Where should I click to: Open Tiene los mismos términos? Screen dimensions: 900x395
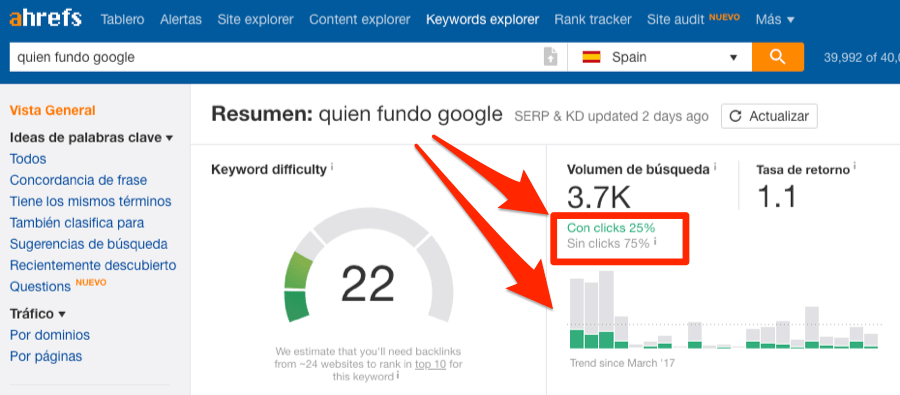91,202
